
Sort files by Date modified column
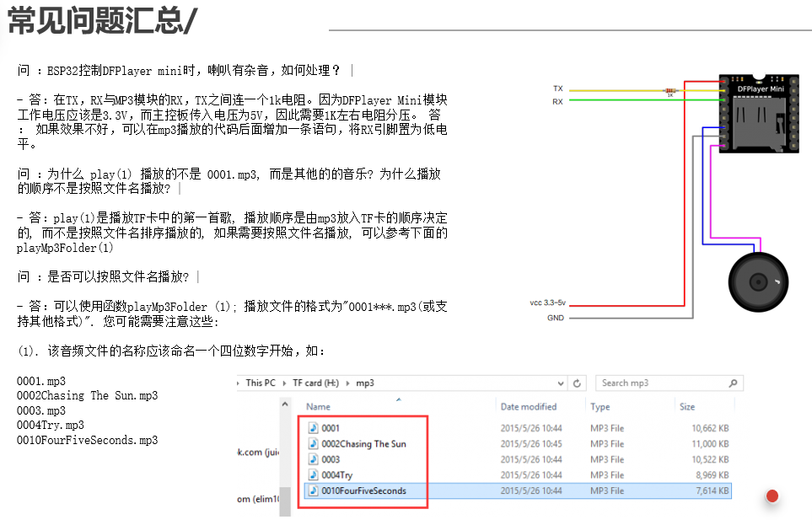(528, 407)
